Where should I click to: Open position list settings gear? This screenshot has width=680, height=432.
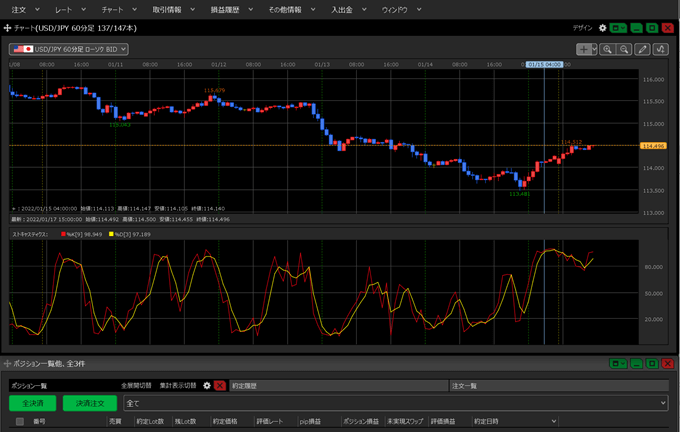tap(207, 385)
